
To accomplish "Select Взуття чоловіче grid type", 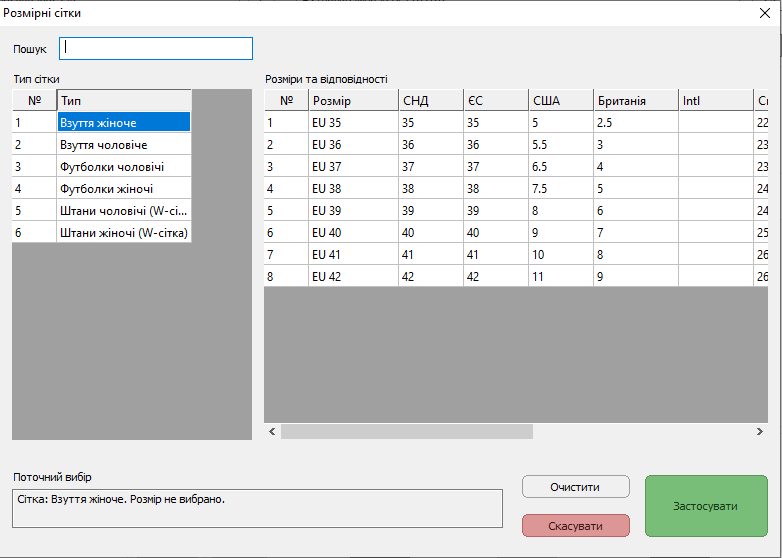I will coord(123,144).
